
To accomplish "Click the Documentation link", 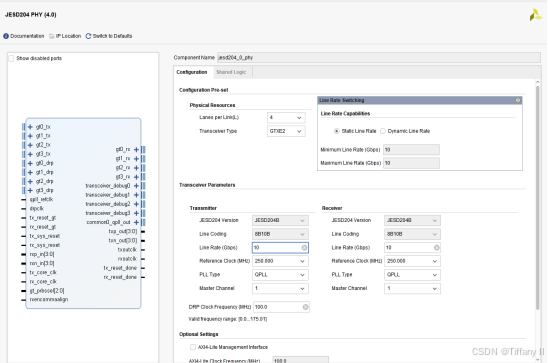I will [x=27, y=36].
